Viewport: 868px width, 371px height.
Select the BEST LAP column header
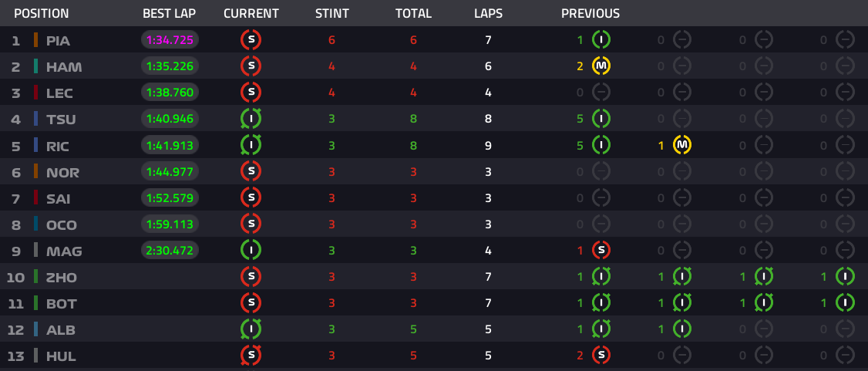(170, 13)
